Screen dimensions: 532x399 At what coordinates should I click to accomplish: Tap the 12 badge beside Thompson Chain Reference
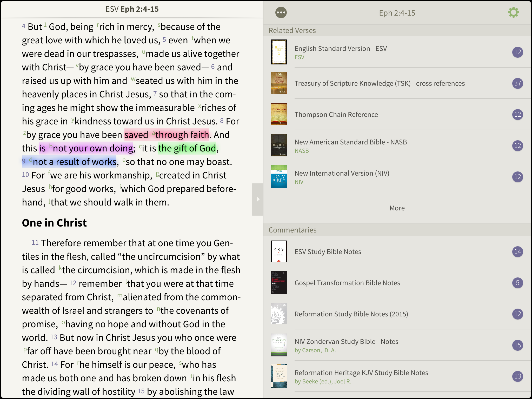517,114
